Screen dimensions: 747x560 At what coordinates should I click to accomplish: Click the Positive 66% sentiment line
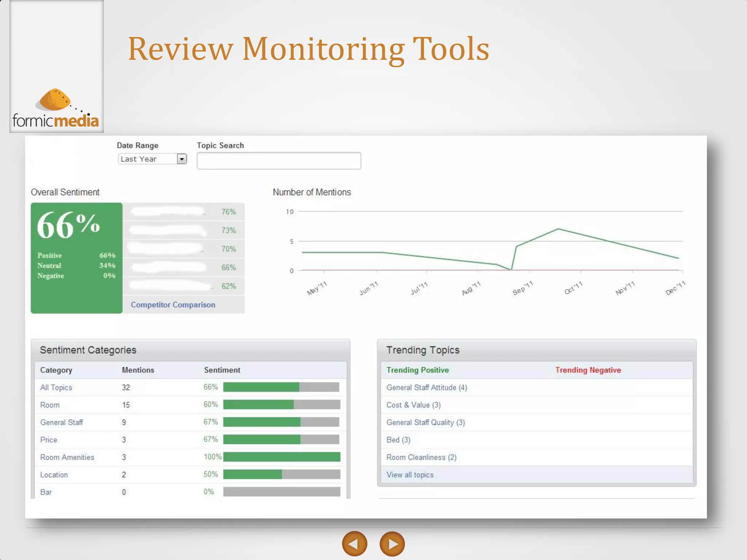click(76, 256)
